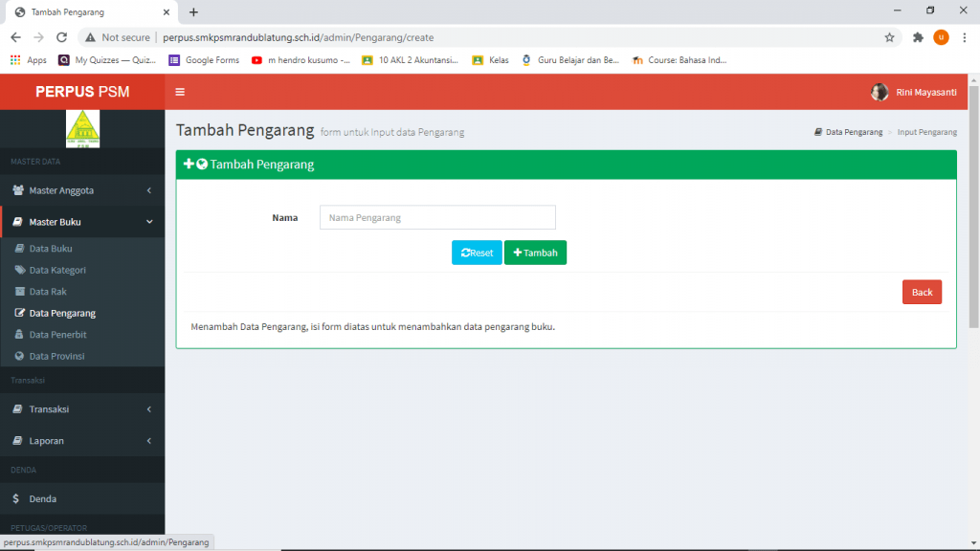Open Google Forms bookmark
Viewport: 980px width, 551px height.
(x=204, y=60)
